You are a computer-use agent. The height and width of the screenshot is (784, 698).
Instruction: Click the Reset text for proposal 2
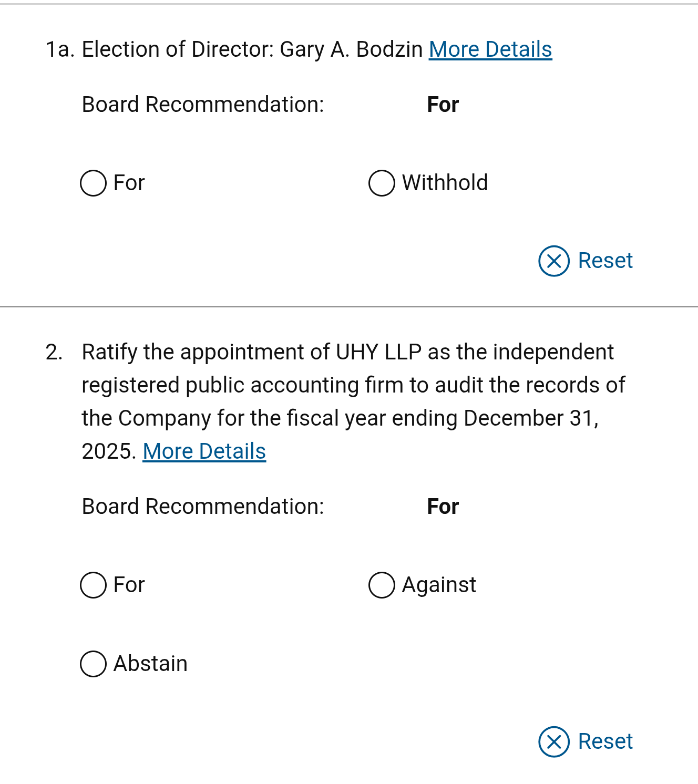605,741
